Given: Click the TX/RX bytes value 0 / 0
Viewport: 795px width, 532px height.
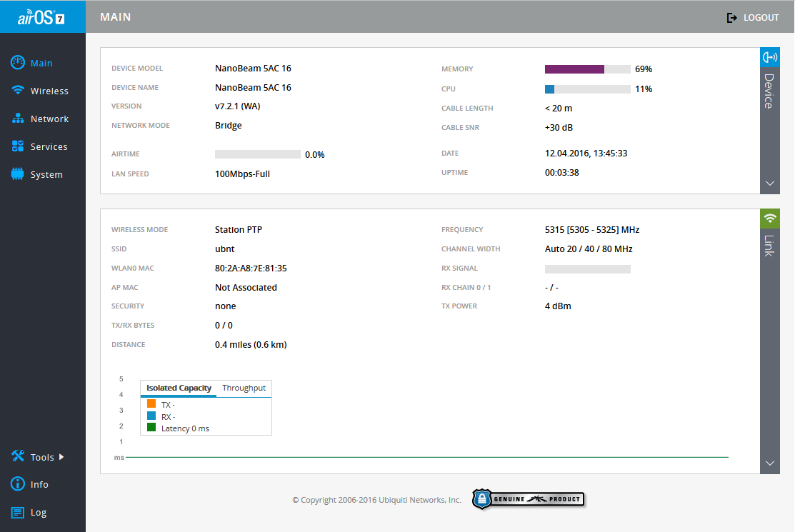Looking at the screenshot, I should tap(224, 326).
